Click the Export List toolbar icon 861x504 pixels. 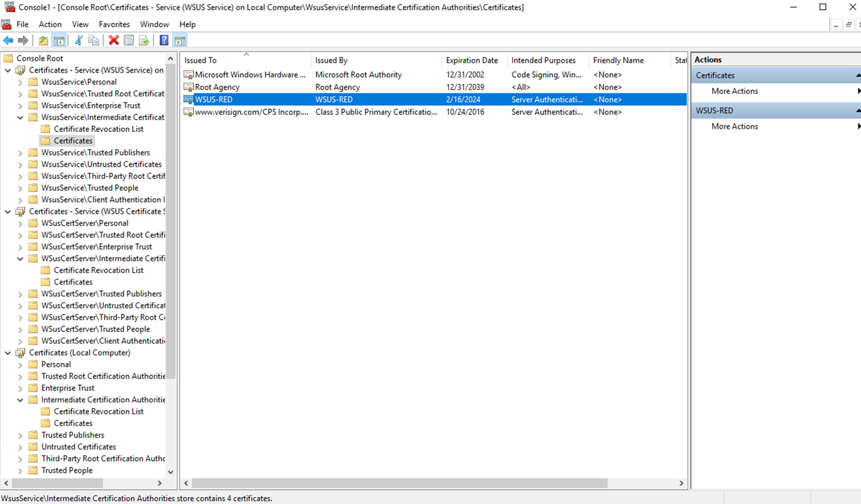144,40
